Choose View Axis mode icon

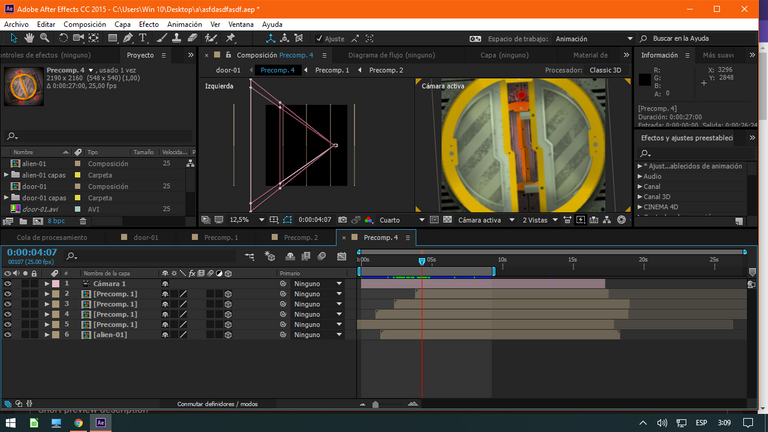click(x=299, y=38)
